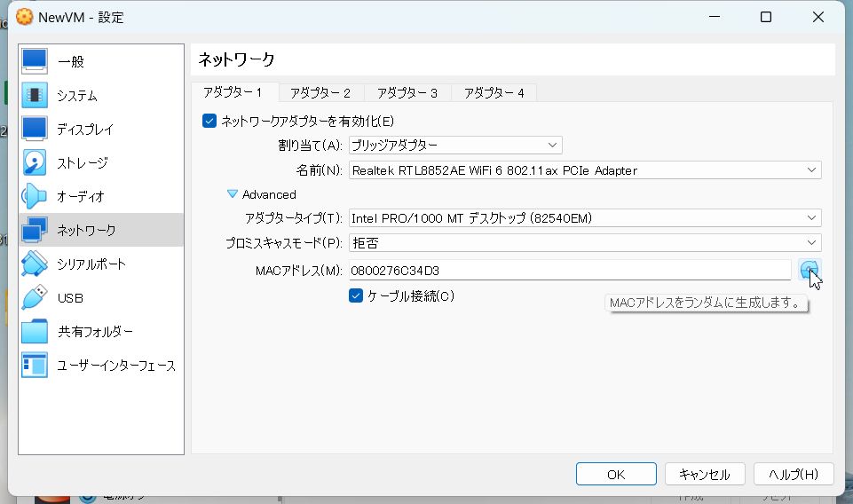Open the 共有フォルダー (Shared folders) icon
853x504 pixels.
35,331
